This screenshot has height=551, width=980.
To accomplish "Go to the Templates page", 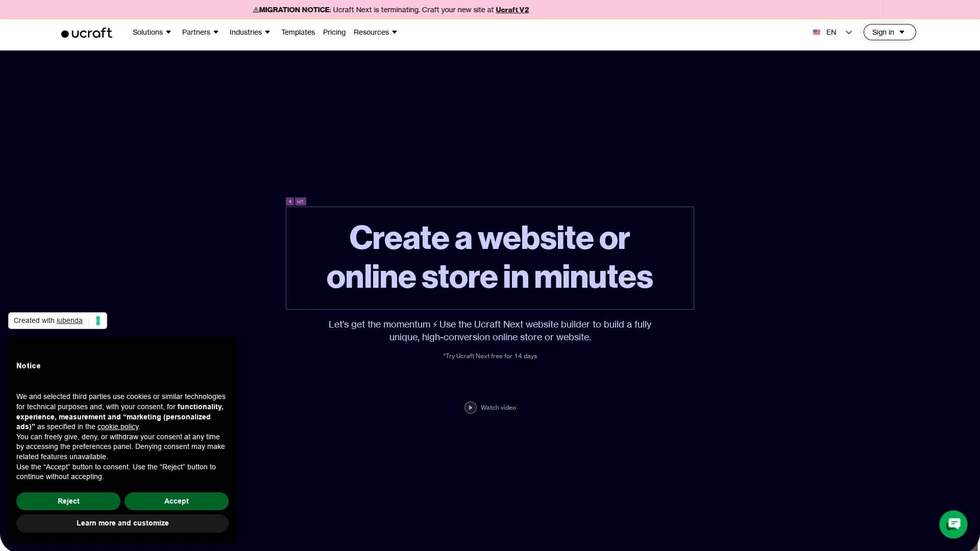I will pos(298,32).
